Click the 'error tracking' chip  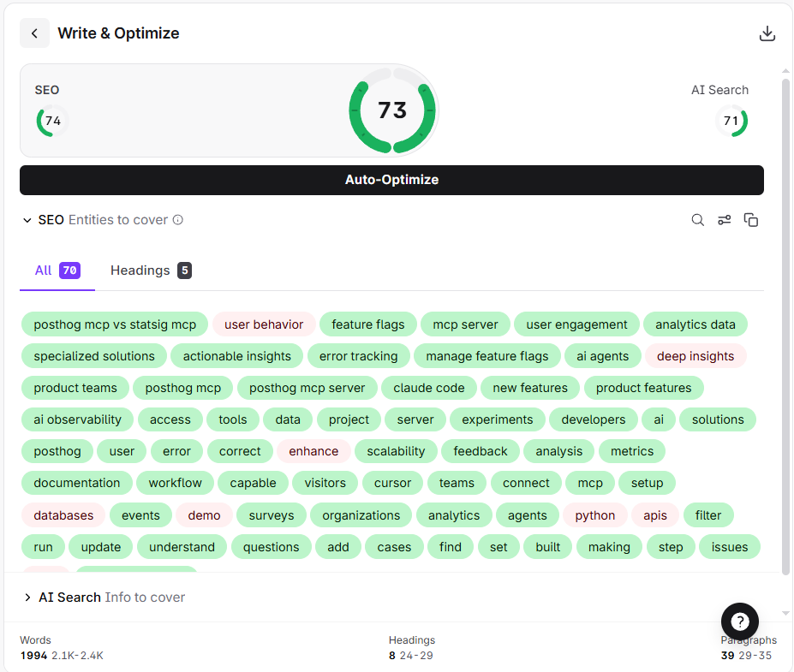[x=359, y=356]
